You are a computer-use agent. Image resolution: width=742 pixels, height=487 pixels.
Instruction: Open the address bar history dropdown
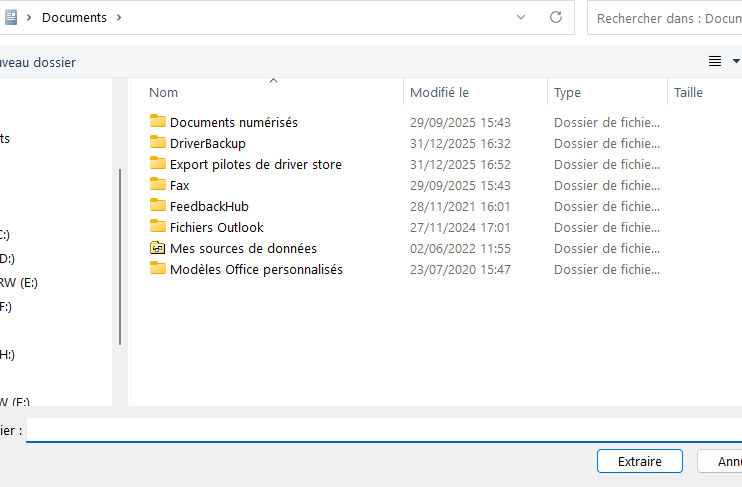click(521, 18)
